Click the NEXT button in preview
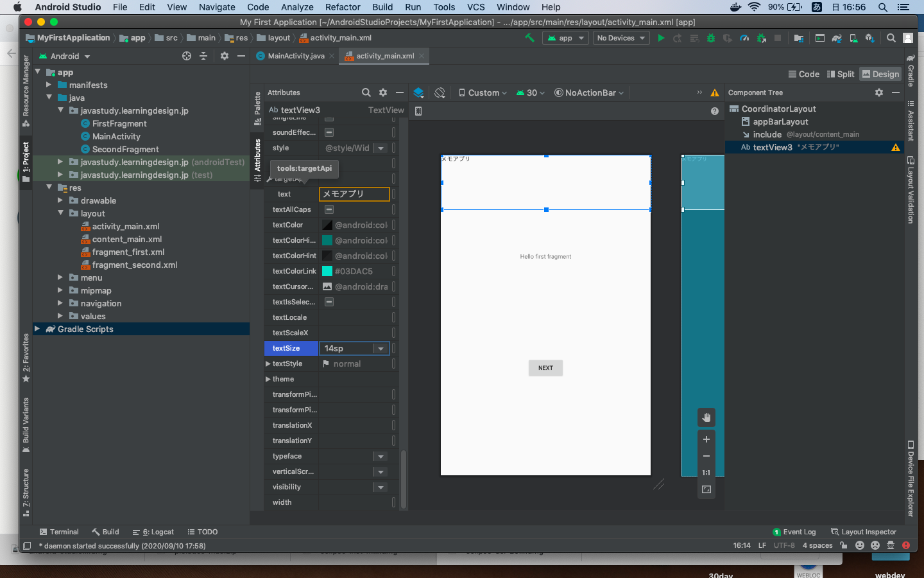The height and width of the screenshot is (578, 924). point(545,368)
